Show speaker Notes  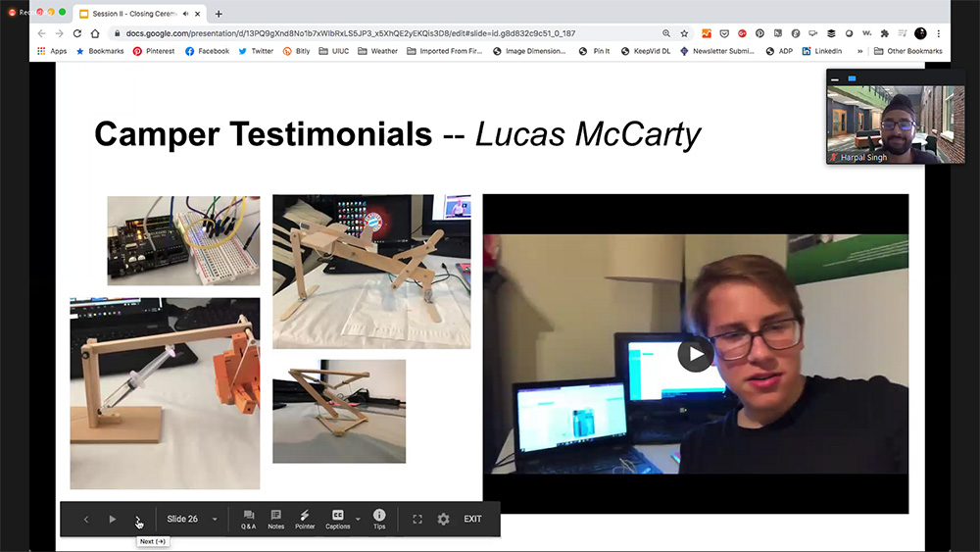click(276, 519)
